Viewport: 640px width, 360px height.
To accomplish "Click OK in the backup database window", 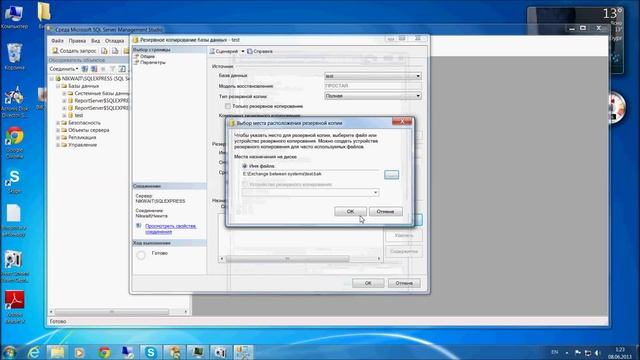I will (368, 283).
